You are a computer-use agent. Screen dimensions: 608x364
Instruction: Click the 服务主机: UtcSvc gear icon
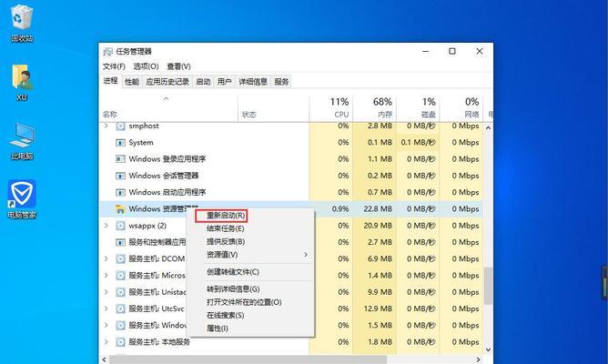(120, 309)
